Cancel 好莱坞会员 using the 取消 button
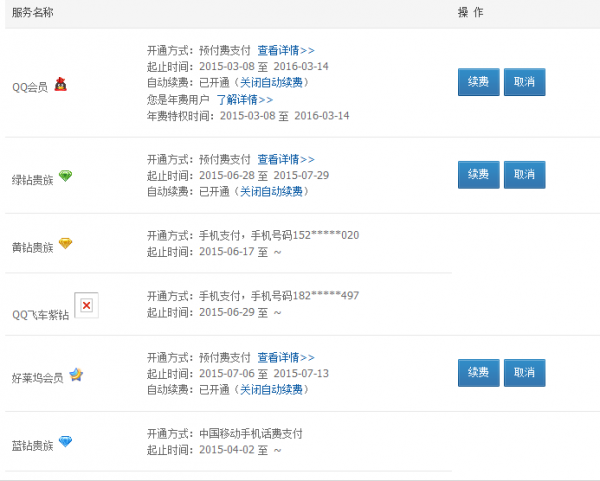 [x=525, y=373]
